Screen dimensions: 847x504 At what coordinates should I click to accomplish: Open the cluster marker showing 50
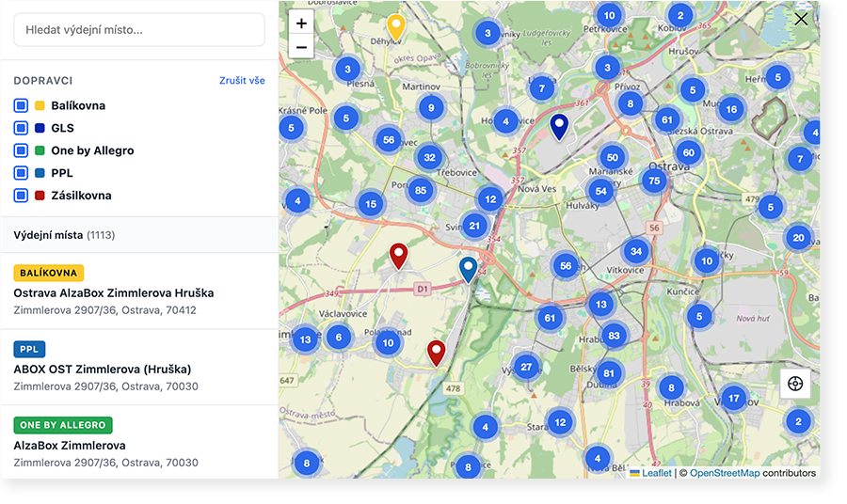point(612,158)
